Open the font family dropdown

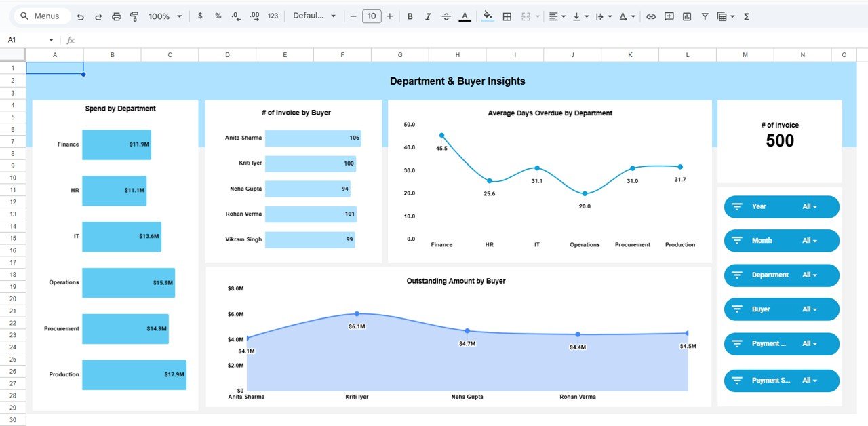[313, 16]
